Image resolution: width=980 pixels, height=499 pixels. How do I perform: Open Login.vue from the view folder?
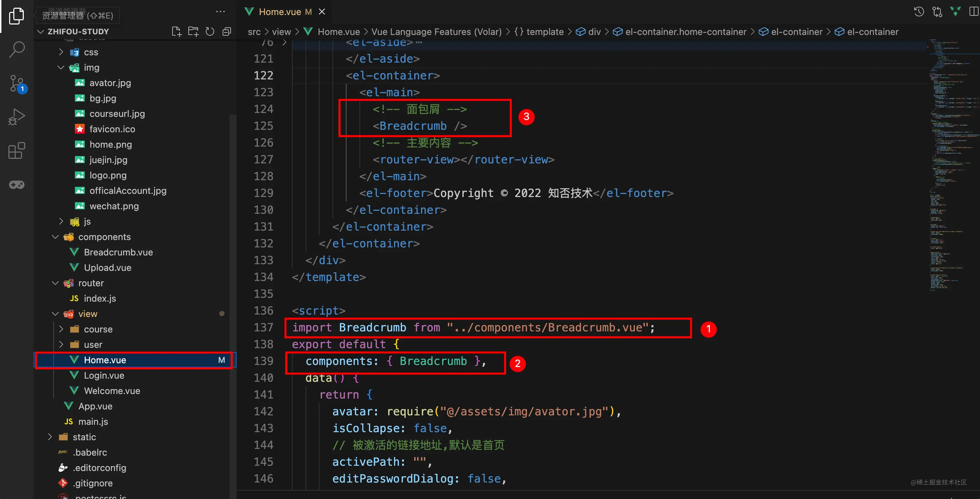104,375
